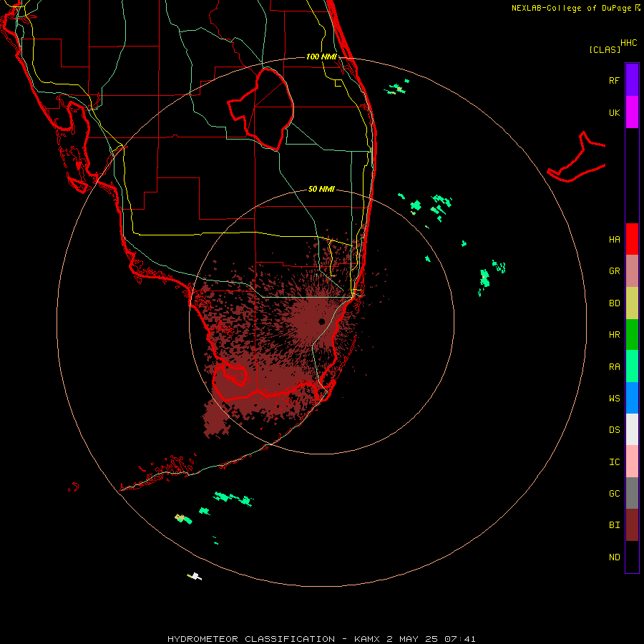
Task: Click the RF legend label
Action: coord(614,80)
